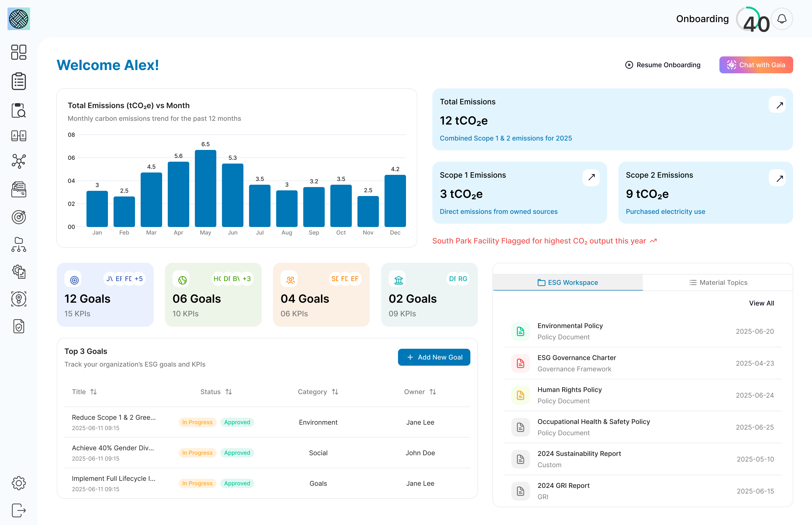Expand the Scope 1 Emissions card
Screen dimensions: 812x525
[591, 177]
